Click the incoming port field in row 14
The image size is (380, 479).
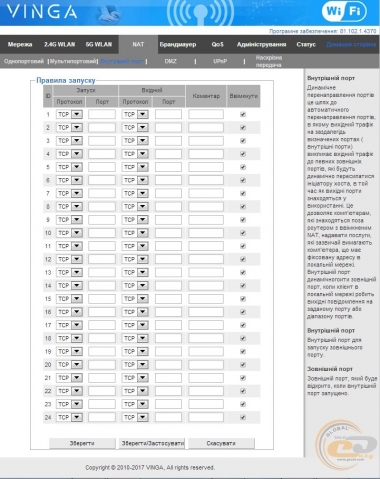tap(168, 286)
